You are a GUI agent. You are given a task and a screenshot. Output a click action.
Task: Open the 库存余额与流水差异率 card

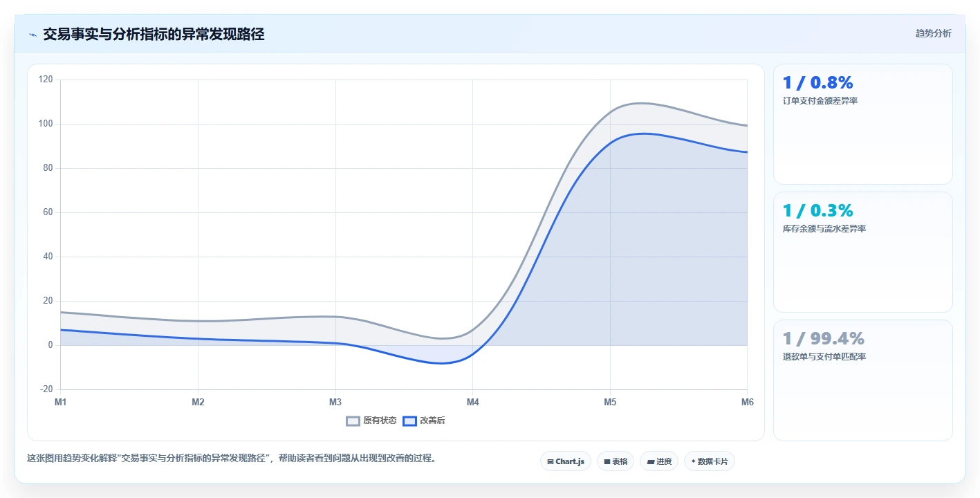pyautogui.click(x=862, y=252)
